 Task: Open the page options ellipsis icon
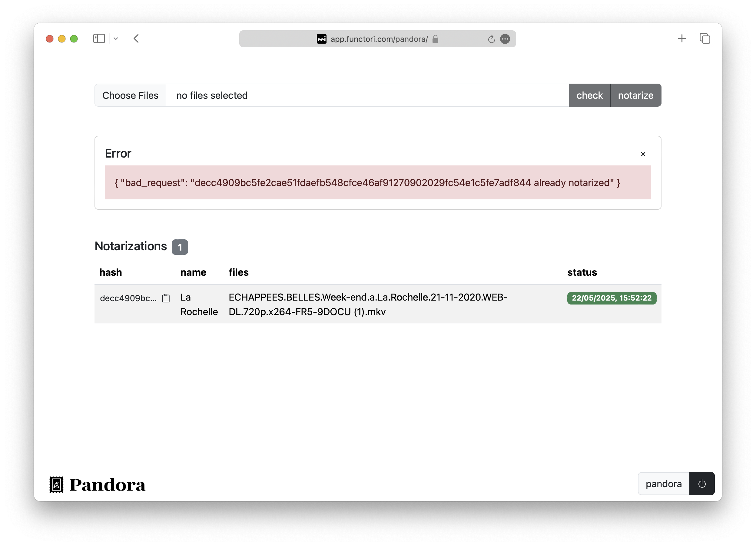click(x=505, y=39)
